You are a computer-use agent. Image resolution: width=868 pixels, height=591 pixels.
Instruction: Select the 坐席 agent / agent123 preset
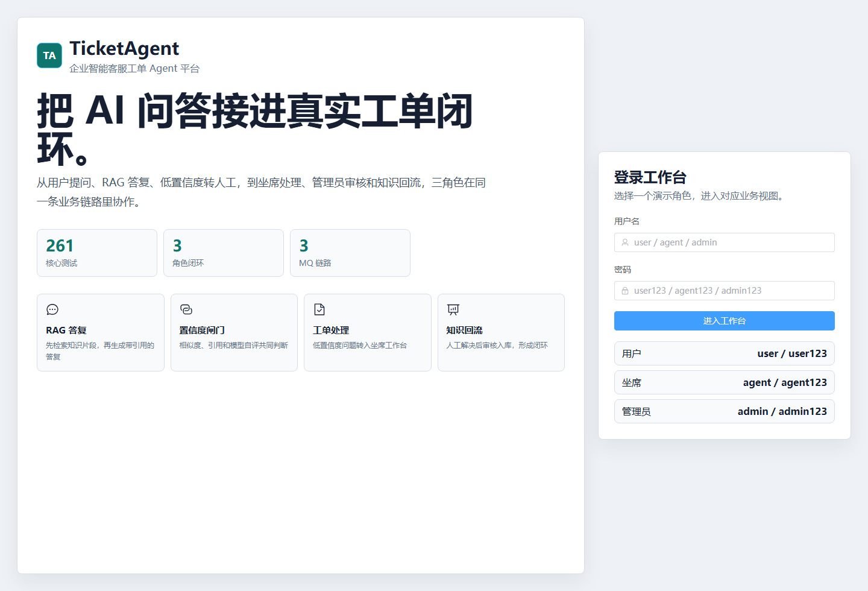tap(725, 382)
